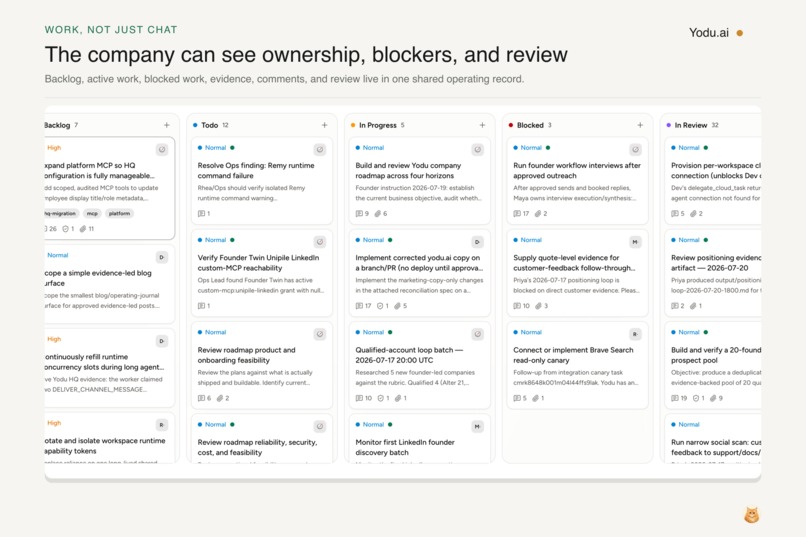Click the "WORK, NOT JUST CHAT" heading text
This screenshot has width=806, height=537.
[x=111, y=30]
